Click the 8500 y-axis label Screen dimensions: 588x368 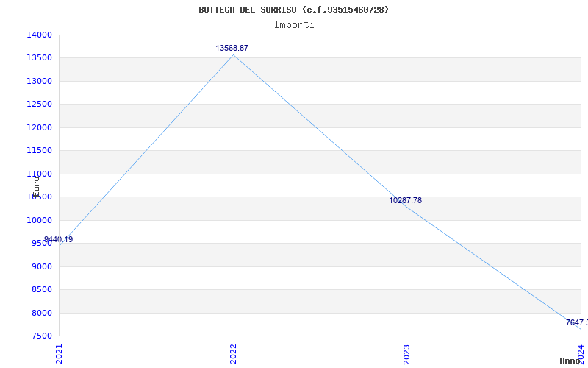click(41, 289)
